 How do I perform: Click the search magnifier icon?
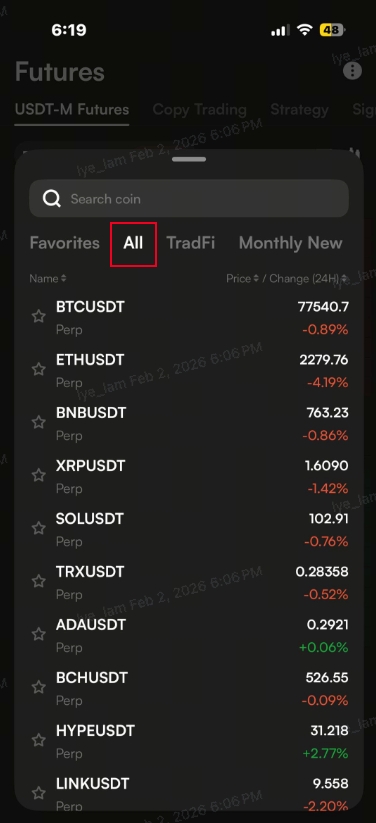coord(52,199)
